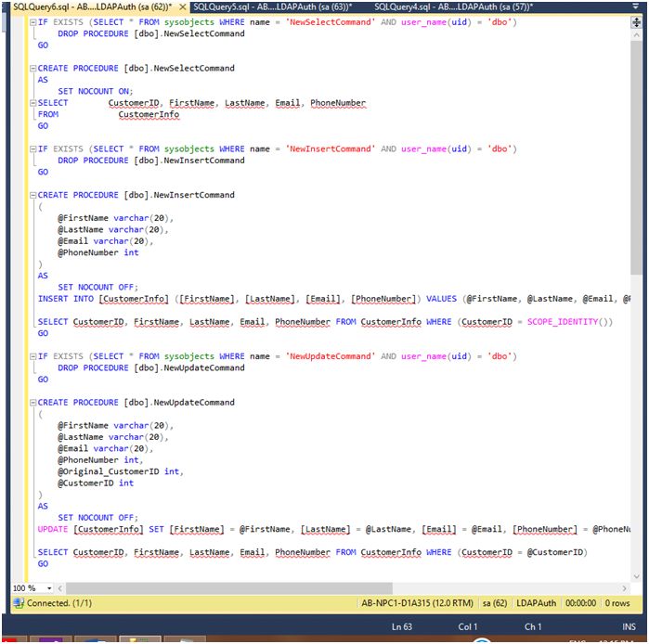The image size is (649, 644).
Task: Collapse the IF EXISTS NewUpdateCommand block
Action: (32, 356)
